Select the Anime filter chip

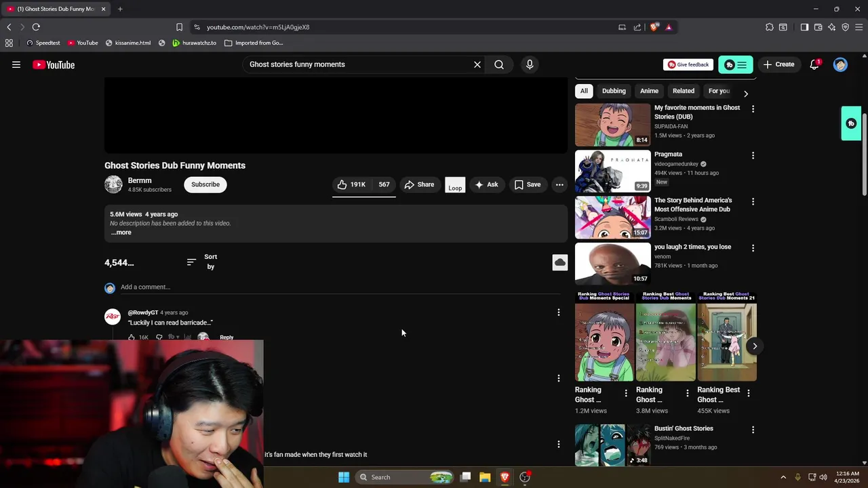point(649,91)
